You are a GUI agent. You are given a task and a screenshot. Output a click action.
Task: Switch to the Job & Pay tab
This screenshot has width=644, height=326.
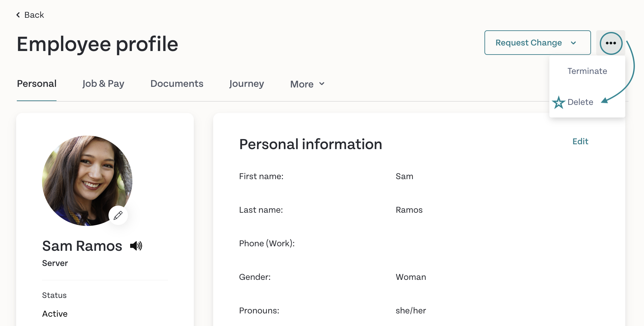103,84
